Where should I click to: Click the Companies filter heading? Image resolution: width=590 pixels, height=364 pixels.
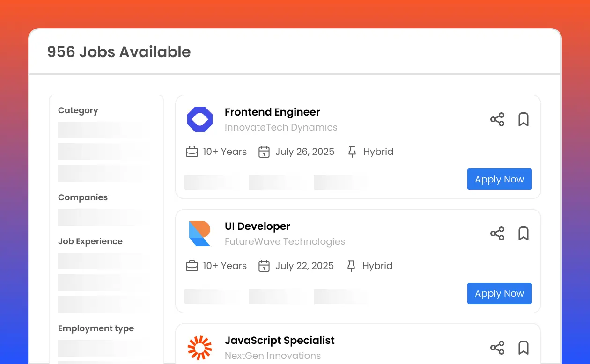pos(83,197)
